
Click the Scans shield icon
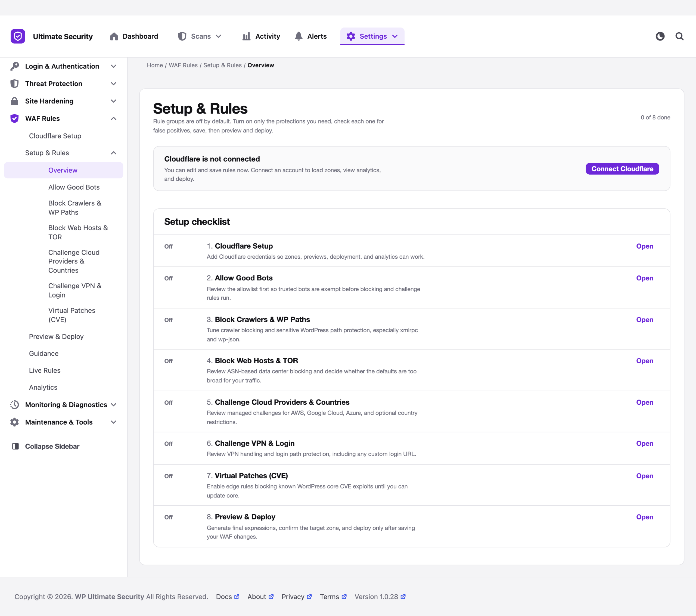point(182,36)
